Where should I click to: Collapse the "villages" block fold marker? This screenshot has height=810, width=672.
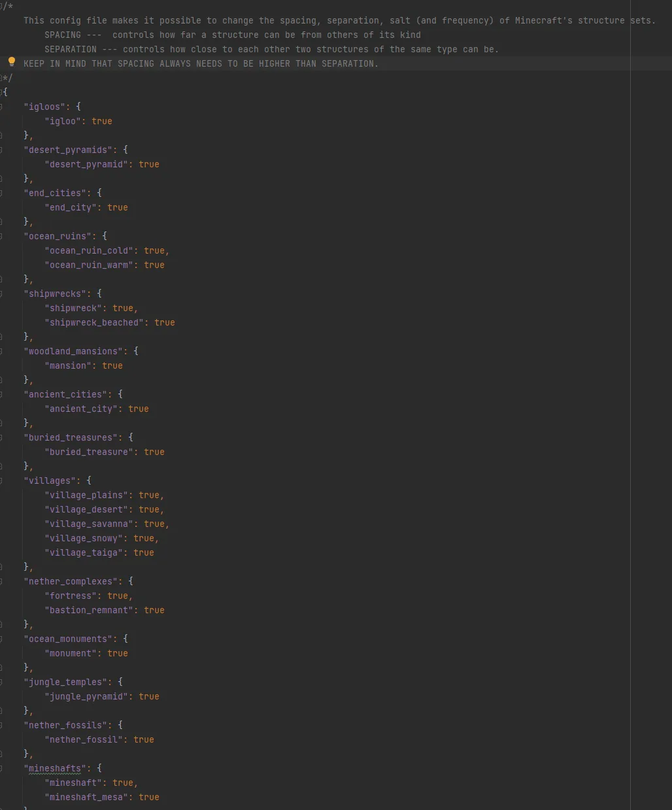(x=1, y=481)
